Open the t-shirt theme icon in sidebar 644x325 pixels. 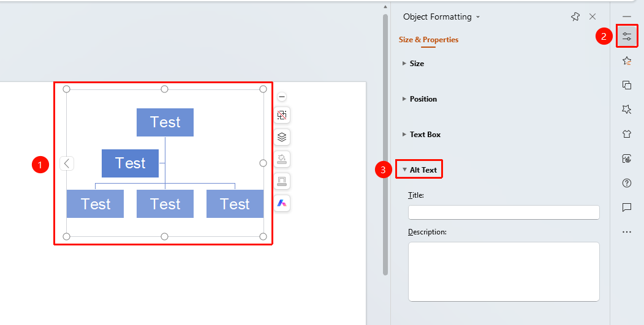(627, 134)
